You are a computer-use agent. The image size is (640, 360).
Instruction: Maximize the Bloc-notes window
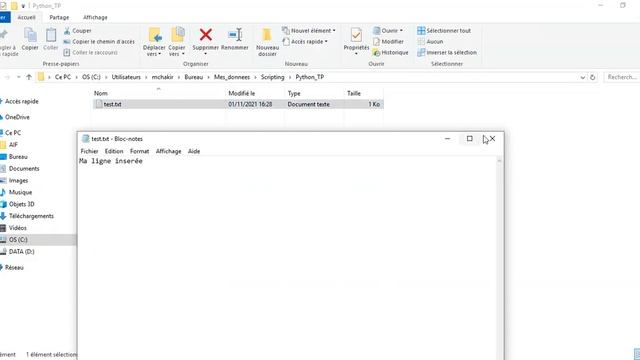(x=470, y=139)
